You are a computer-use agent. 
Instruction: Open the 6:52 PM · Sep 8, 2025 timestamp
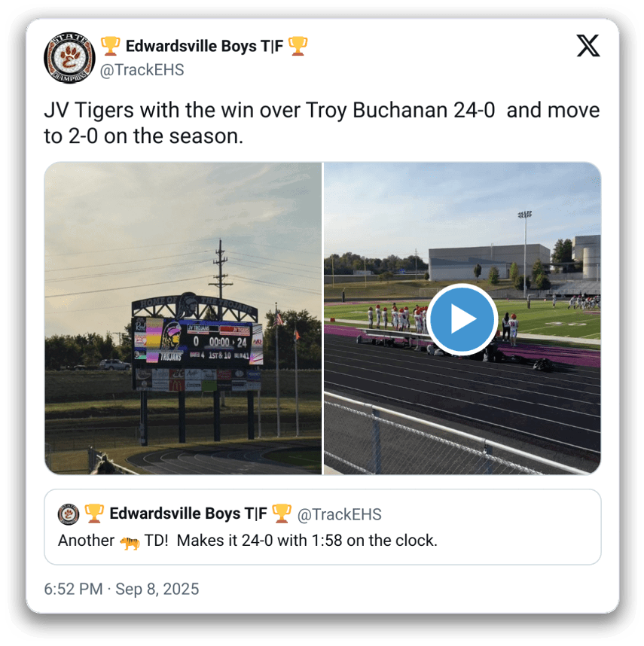click(x=121, y=589)
